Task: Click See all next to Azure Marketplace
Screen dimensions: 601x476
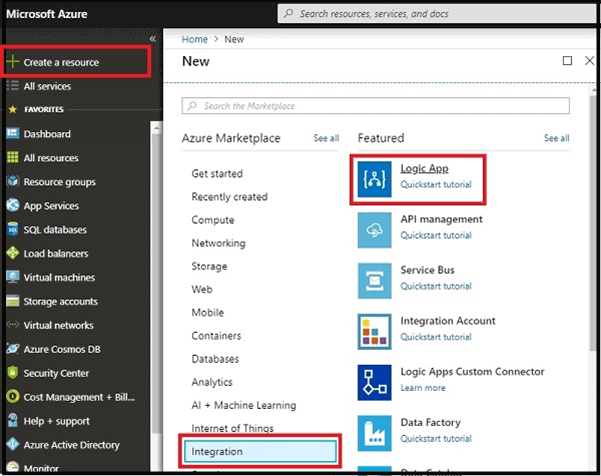Action: click(x=326, y=138)
